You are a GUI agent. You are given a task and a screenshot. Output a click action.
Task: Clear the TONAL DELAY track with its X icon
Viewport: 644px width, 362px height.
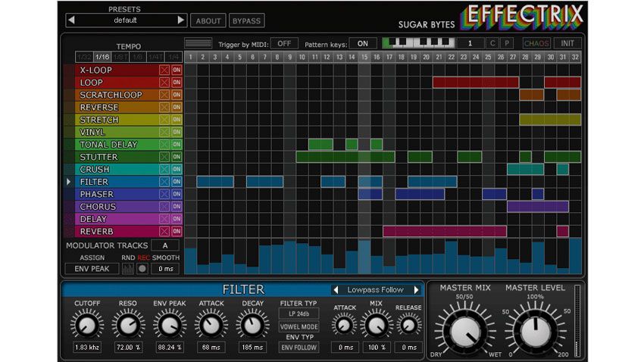click(x=164, y=145)
